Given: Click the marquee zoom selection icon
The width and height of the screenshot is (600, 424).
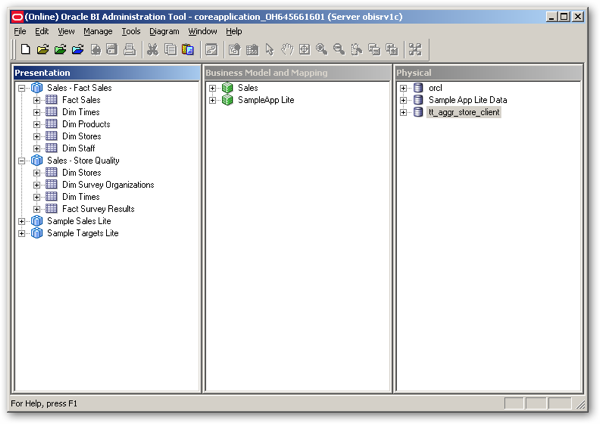Looking at the screenshot, I should (356, 49).
